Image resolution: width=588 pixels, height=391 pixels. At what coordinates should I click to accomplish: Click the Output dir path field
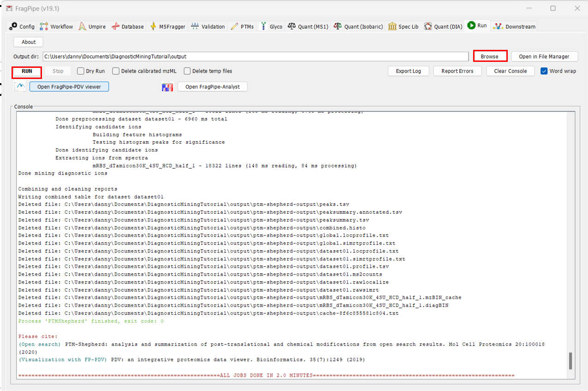(x=255, y=56)
